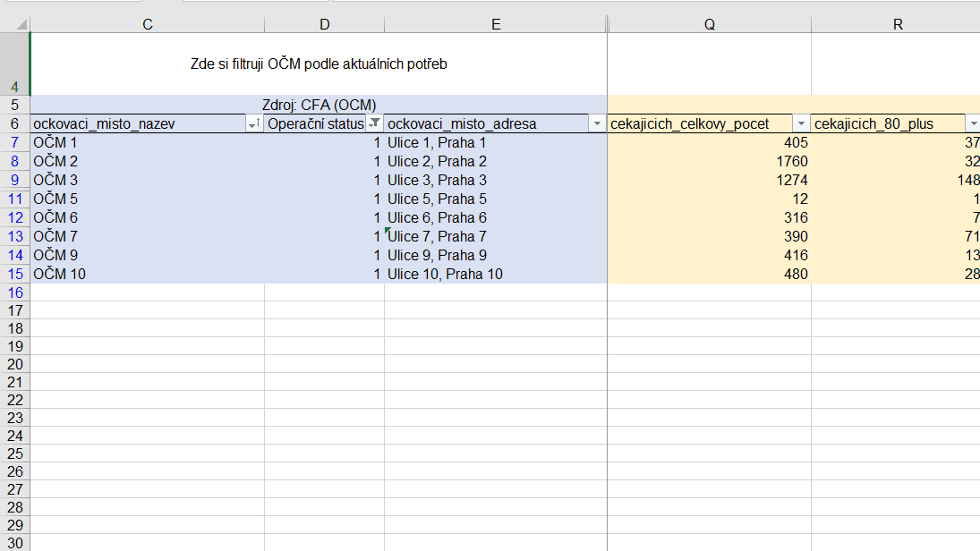Select the cell with Ulice 7, Praha 7

coord(495,236)
